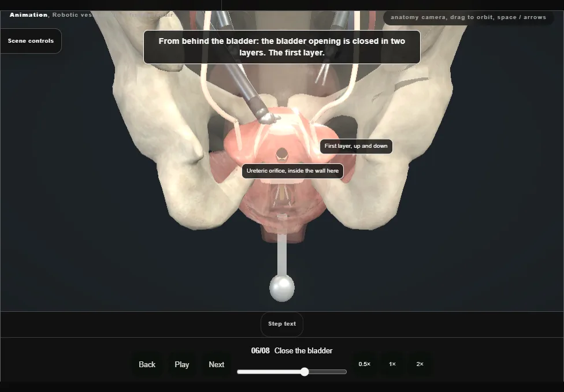Screen dimensions: 564x392
Task: Click the 'Animation' heading text
Action: (x=28, y=15)
